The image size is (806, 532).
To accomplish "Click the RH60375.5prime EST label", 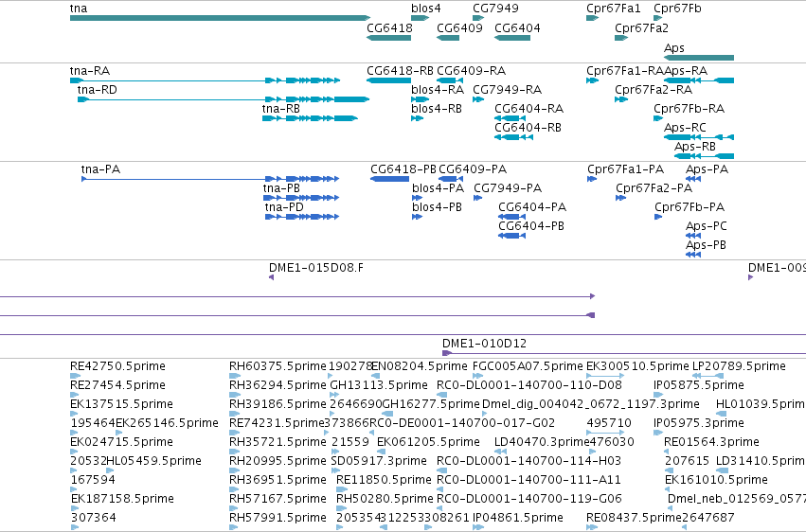I will [x=278, y=365].
